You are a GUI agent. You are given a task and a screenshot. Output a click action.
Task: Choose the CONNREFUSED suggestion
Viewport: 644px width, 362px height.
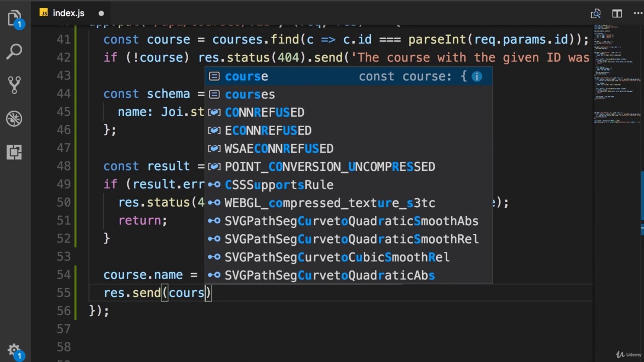click(x=349, y=113)
